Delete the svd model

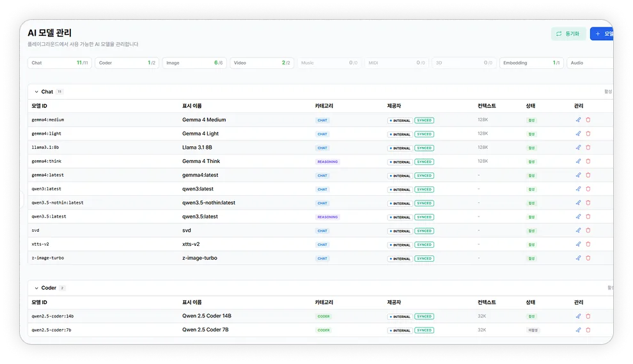[588, 230]
